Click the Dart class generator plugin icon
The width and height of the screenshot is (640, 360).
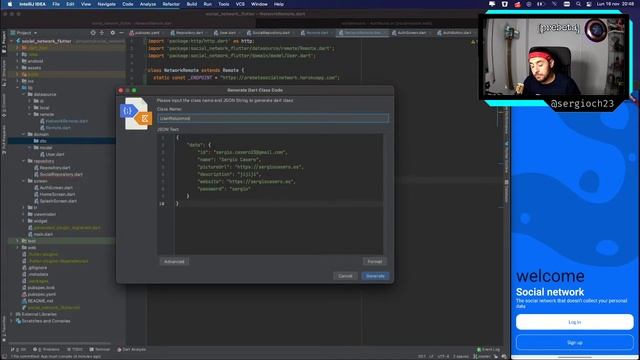point(136,114)
